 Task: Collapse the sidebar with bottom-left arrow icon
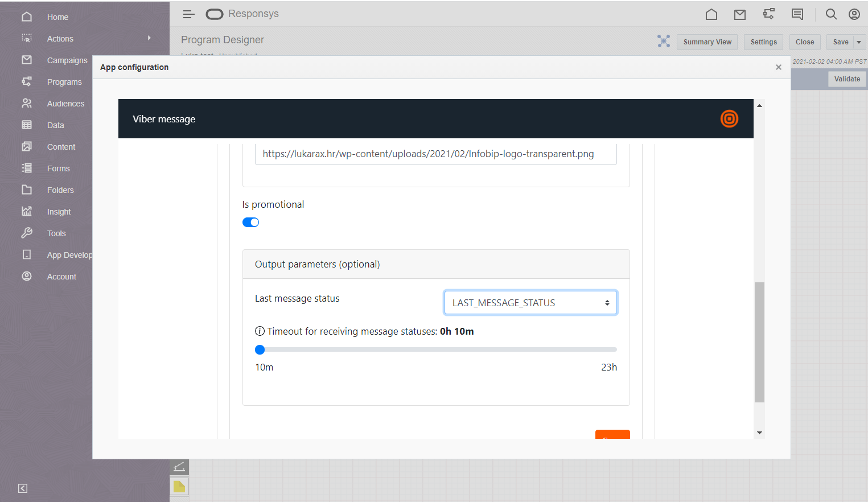point(23,488)
